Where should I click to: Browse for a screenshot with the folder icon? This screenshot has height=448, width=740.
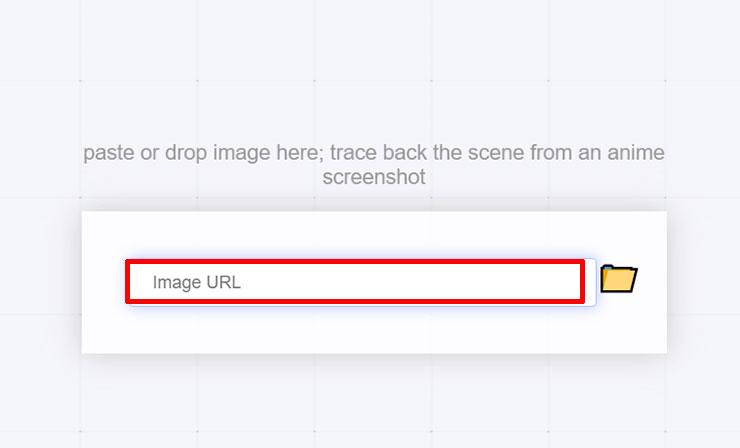618,280
